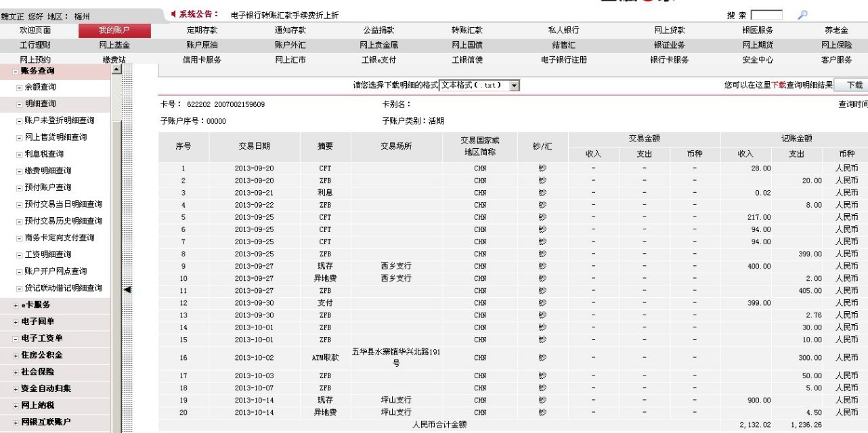Open the 网上期货 menu

point(758,45)
